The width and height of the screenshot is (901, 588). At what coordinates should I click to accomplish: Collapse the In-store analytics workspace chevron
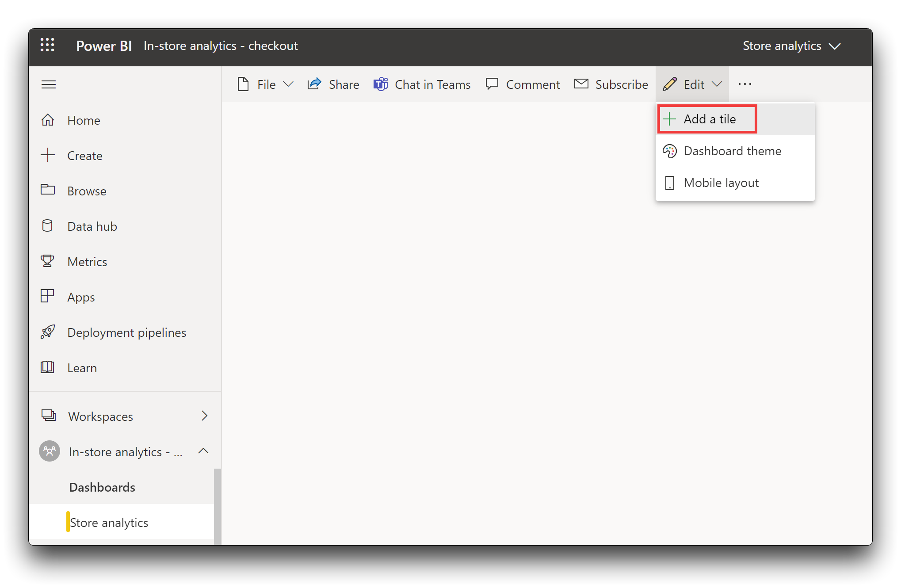[x=203, y=451]
